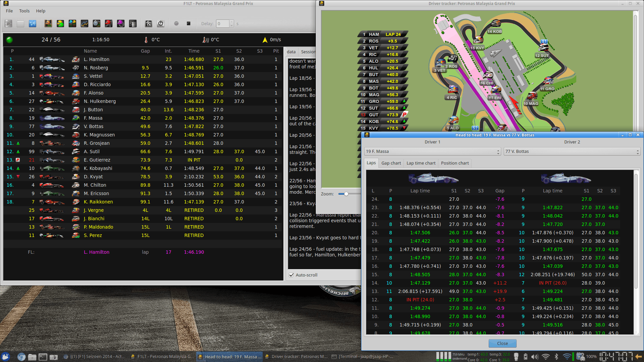Click the orange helmet driver data icon
Viewport: 644px width, 362px height.
pyautogui.click(x=48, y=23)
